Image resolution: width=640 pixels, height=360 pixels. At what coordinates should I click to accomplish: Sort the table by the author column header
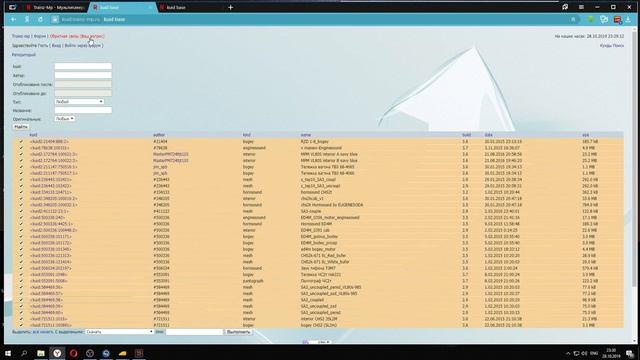(159, 135)
